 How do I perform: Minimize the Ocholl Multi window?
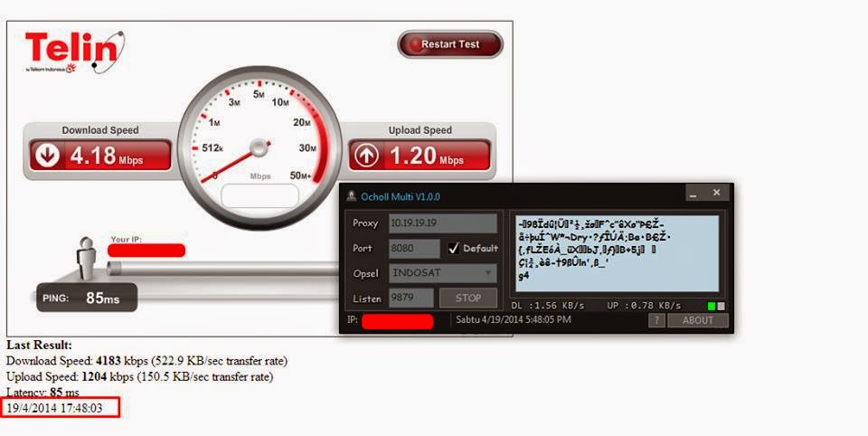tap(694, 193)
